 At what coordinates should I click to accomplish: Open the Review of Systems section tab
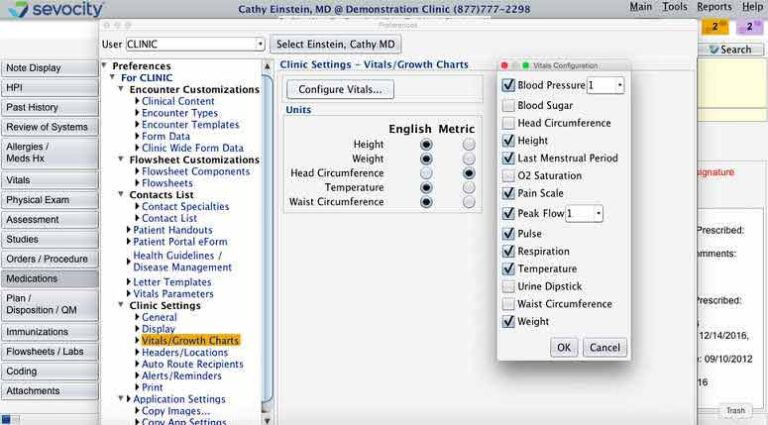pos(49,127)
